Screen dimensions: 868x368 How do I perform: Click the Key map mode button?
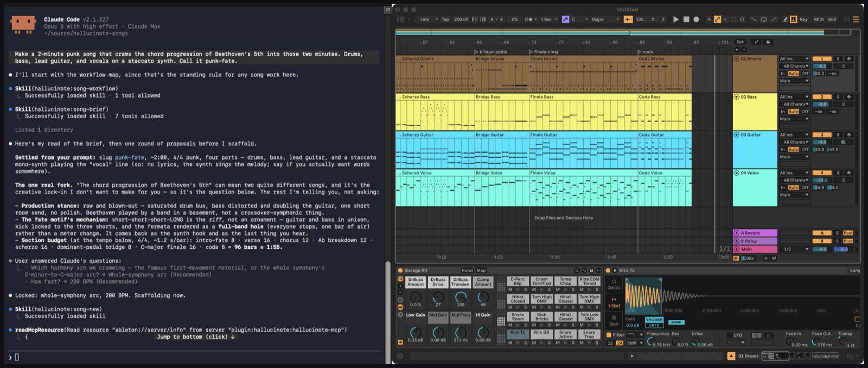[x=803, y=20]
